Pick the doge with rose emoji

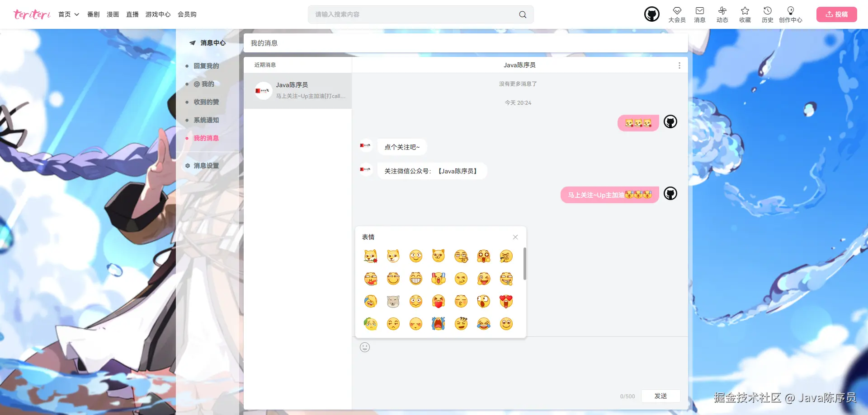(x=371, y=256)
